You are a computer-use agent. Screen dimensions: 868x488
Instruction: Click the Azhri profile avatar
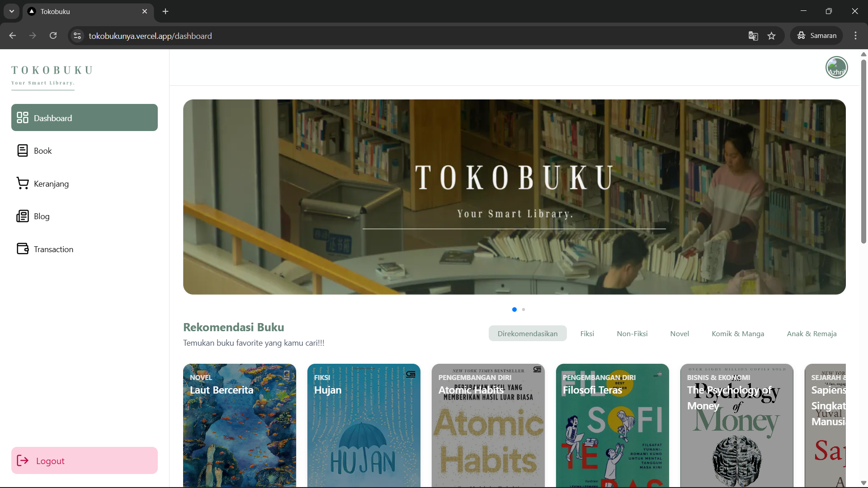coord(836,67)
